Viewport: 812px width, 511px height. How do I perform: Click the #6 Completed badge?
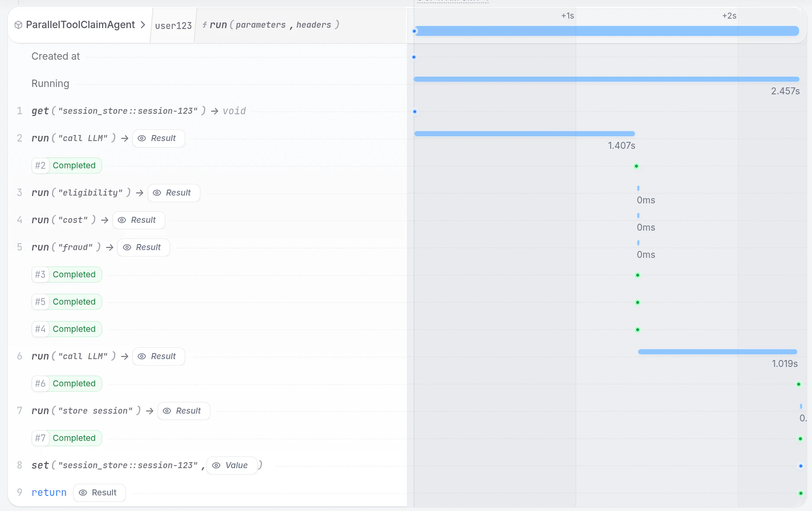tap(67, 384)
